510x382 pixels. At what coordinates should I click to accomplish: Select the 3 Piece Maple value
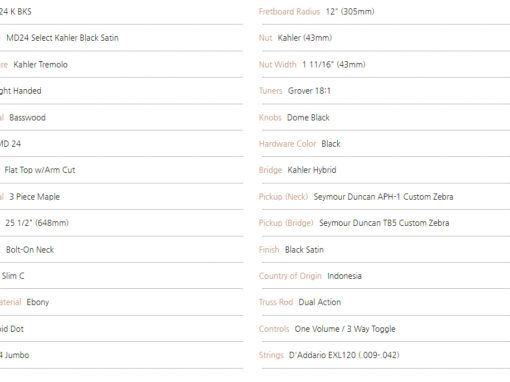[x=34, y=197]
